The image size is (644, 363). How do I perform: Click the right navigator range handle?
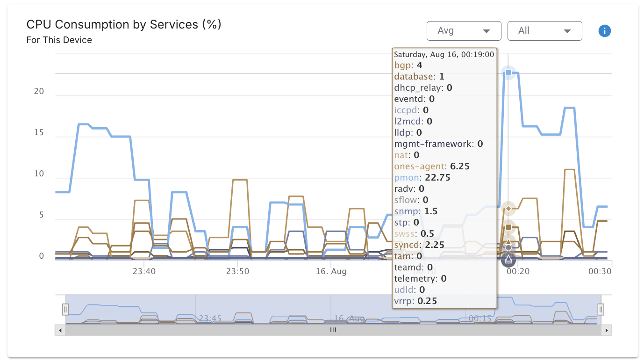[x=601, y=309]
